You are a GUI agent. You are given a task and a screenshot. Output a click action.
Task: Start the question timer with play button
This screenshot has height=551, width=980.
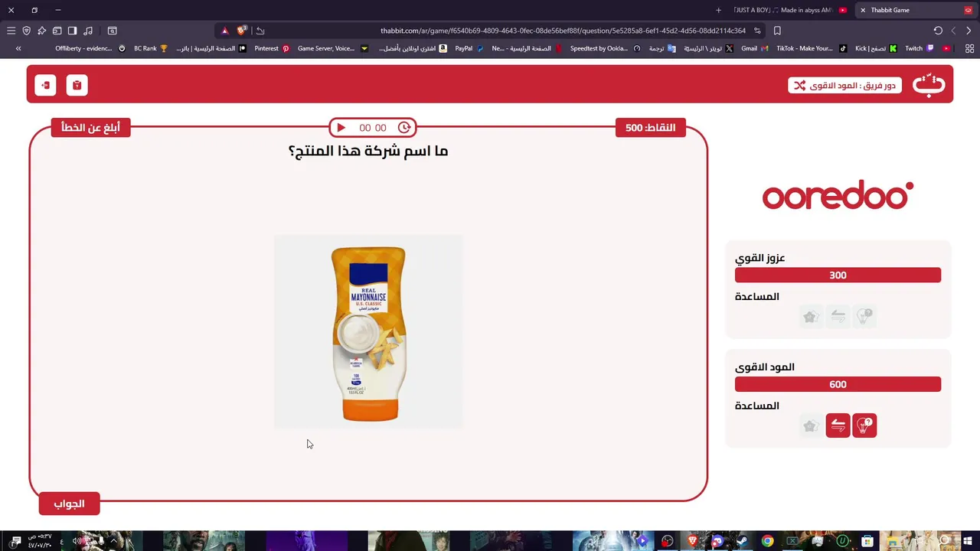click(341, 128)
